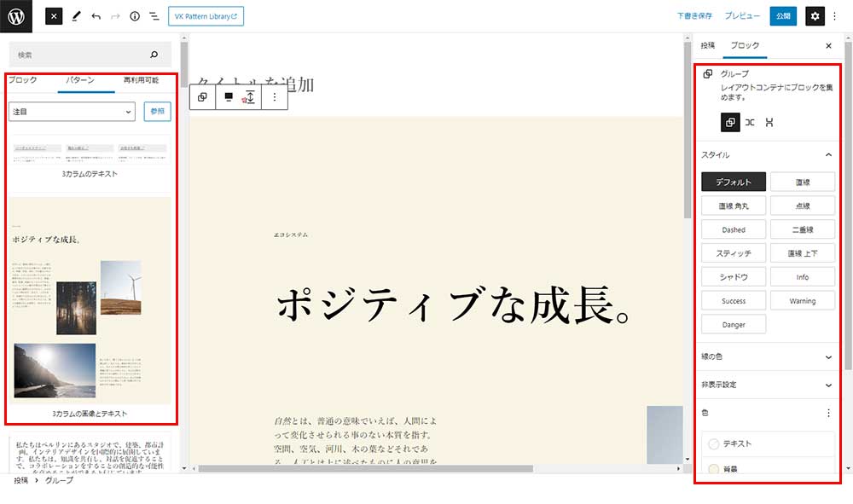Choose the stack layout variation icon
This screenshot has height=504, width=853.
click(x=769, y=123)
